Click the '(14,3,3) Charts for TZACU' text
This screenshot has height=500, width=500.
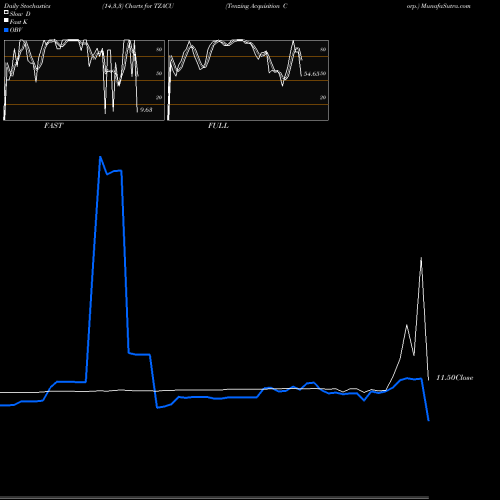coord(138,6)
